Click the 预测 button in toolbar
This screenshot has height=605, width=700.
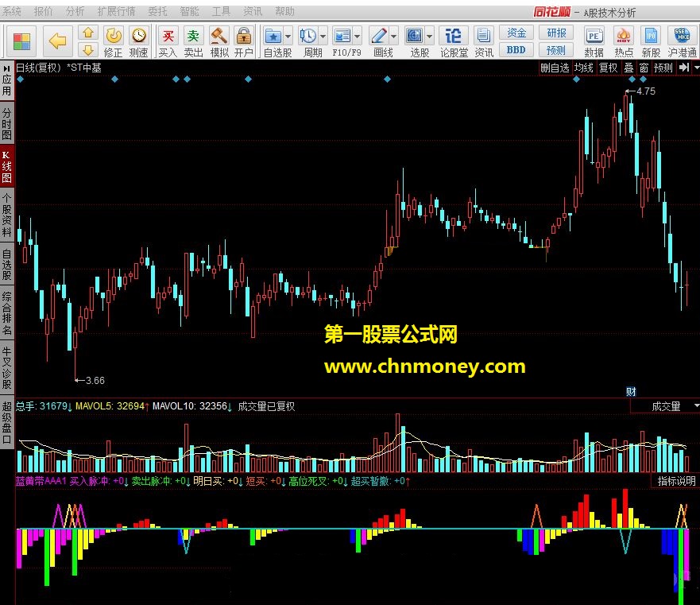click(x=556, y=49)
